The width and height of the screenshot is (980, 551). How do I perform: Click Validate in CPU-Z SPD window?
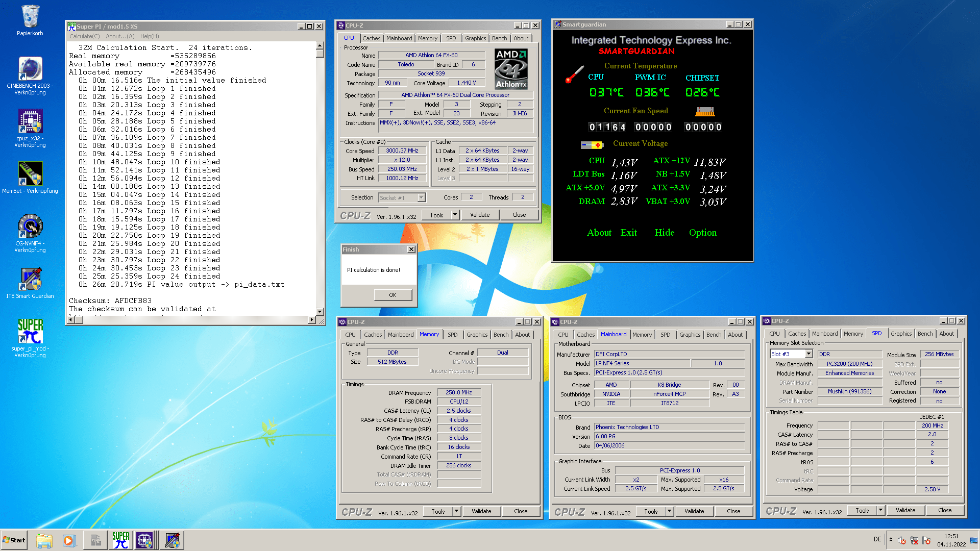pos(905,510)
